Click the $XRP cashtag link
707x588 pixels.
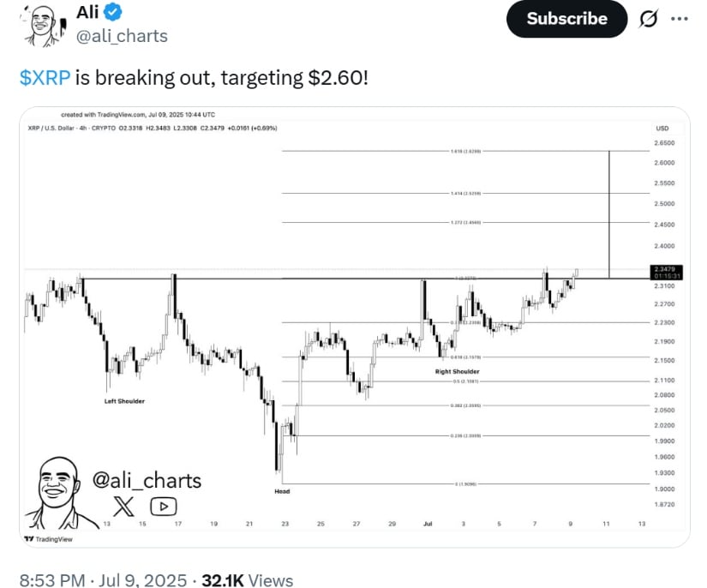click(45, 78)
